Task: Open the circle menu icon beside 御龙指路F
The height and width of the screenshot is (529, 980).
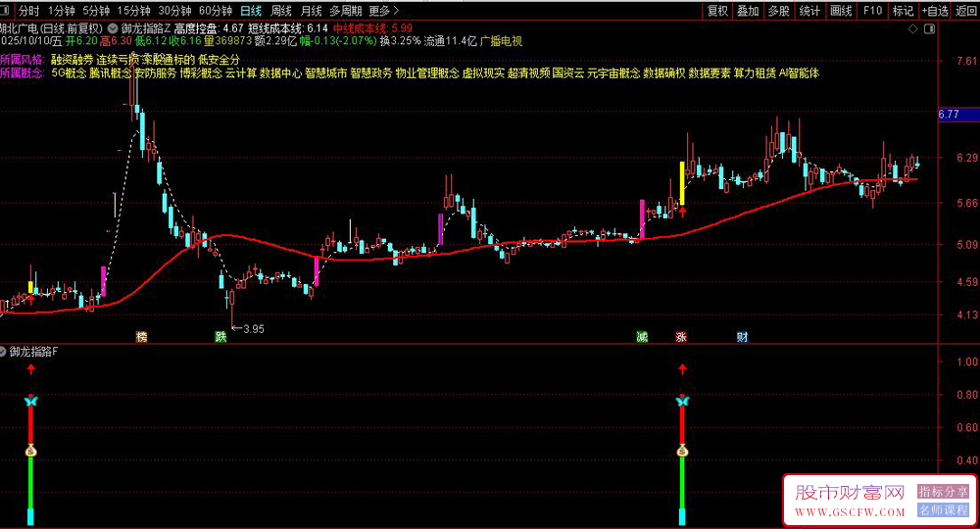Action: [x=3, y=352]
